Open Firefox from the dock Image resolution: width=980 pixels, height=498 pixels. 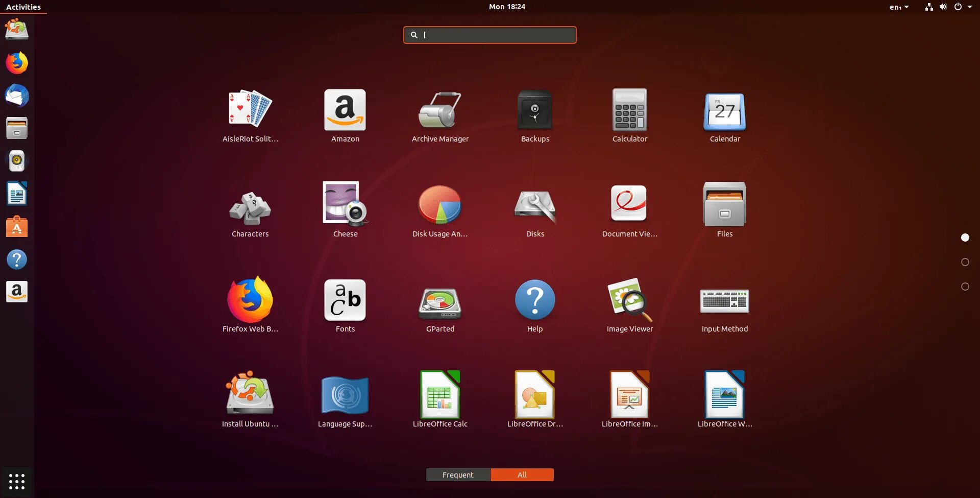(17, 63)
